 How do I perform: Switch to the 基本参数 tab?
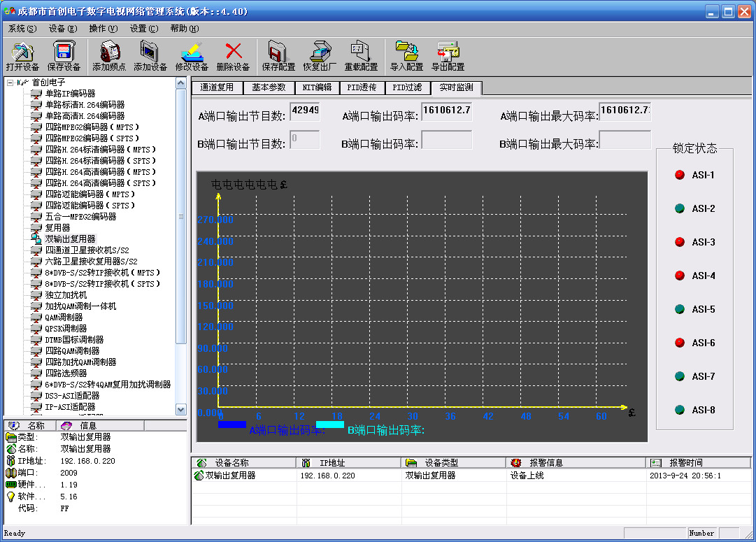click(269, 87)
